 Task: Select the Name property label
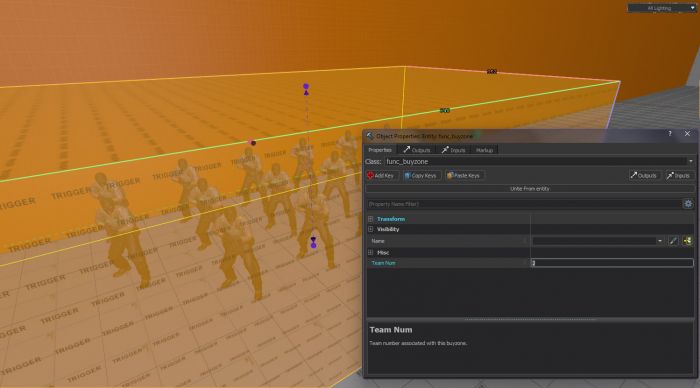pos(378,241)
